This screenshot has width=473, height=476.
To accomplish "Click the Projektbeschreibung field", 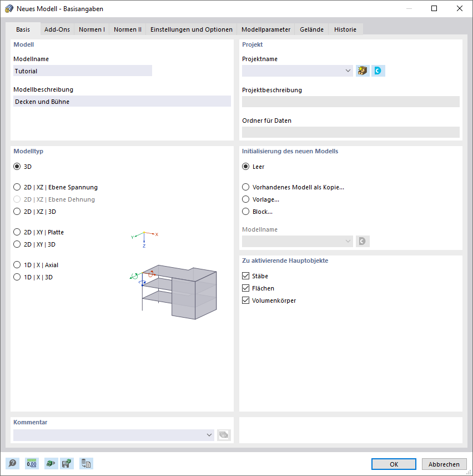I will click(x=351, y=102).
